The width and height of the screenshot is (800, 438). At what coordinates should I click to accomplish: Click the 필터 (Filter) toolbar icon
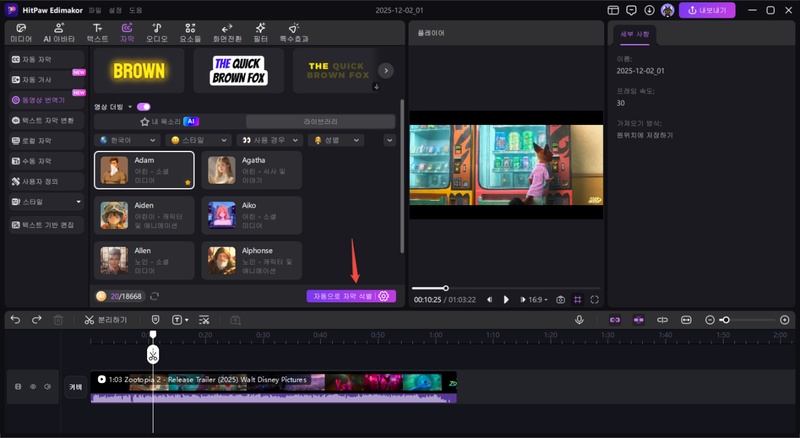[259, 32]
